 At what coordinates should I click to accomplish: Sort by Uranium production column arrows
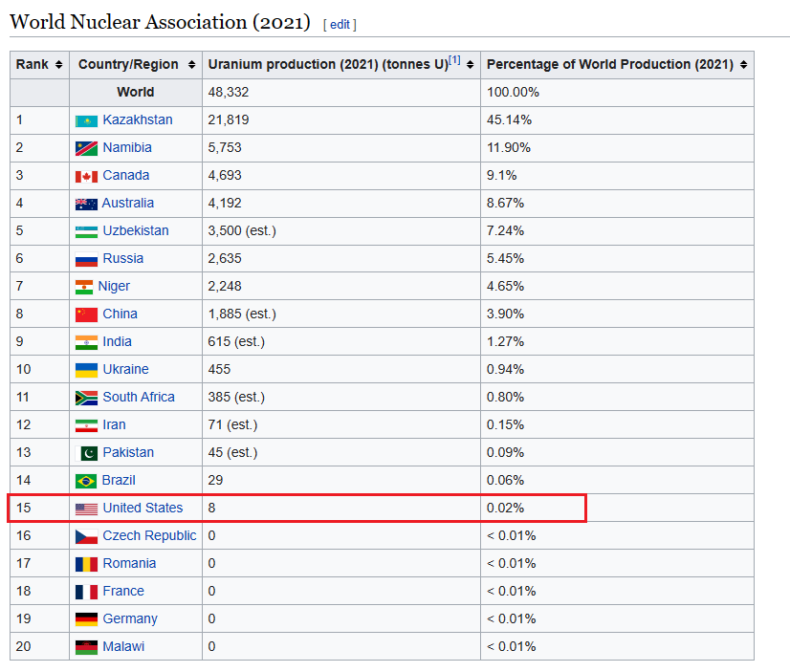click(471, 65)
